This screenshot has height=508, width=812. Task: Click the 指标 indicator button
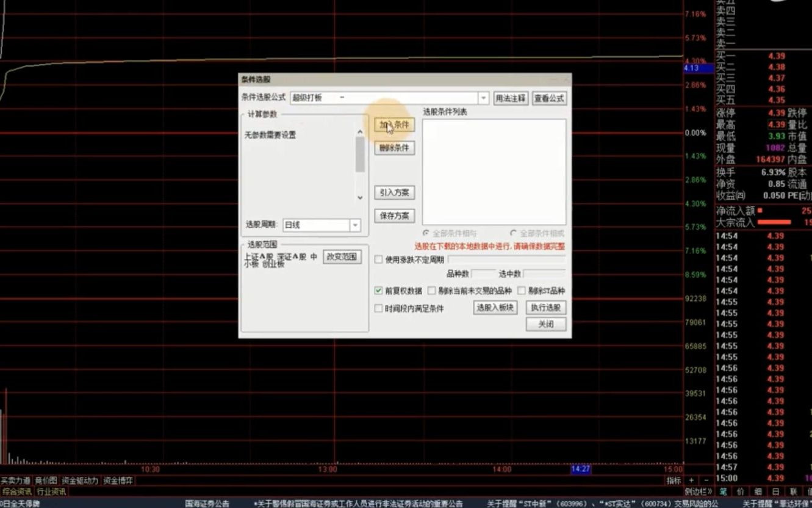673,481
